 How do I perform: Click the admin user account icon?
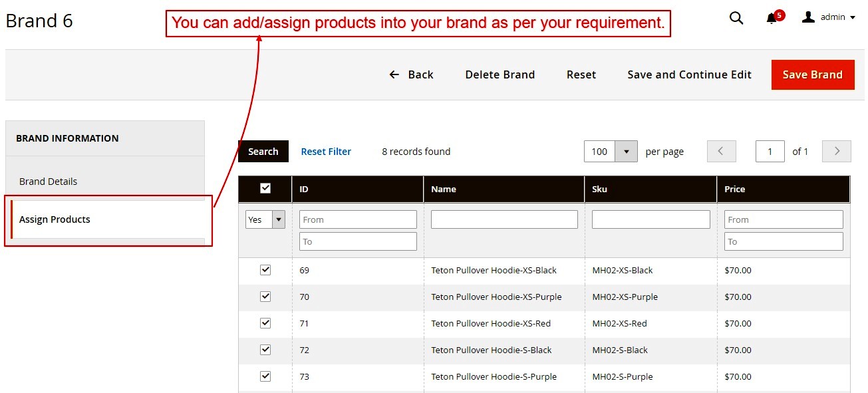pos(808,17)
